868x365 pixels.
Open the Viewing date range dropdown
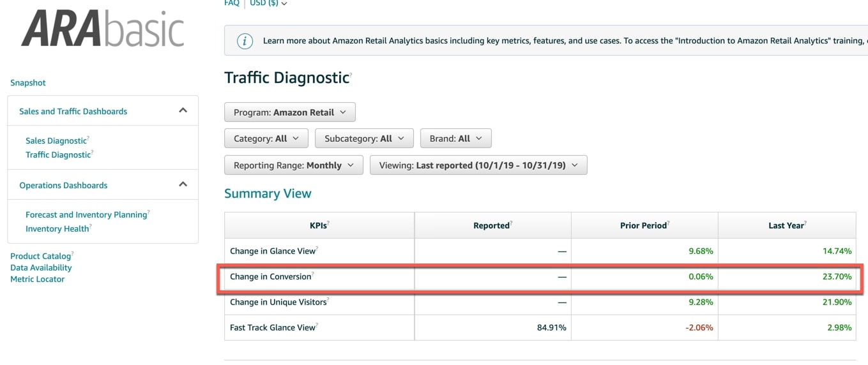[x=478, y=165]
